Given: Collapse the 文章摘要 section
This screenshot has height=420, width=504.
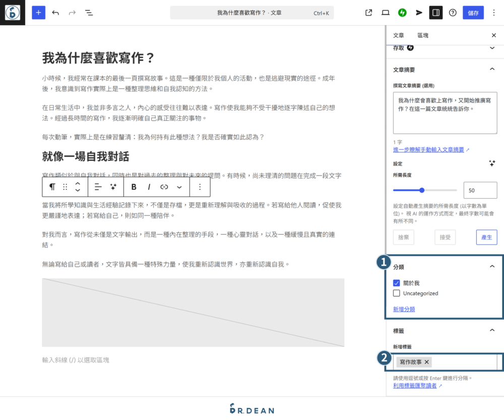Looking at the screenshot, I should 492,69.
